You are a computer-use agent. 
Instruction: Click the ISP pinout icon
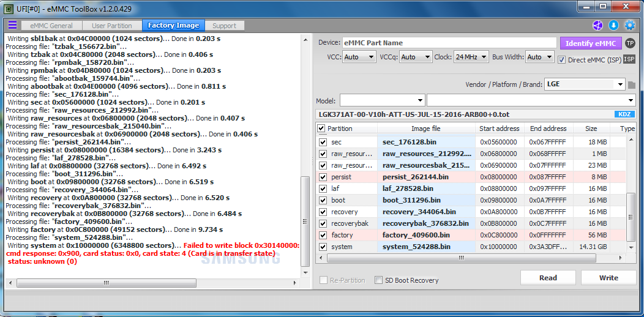point(629,59)
